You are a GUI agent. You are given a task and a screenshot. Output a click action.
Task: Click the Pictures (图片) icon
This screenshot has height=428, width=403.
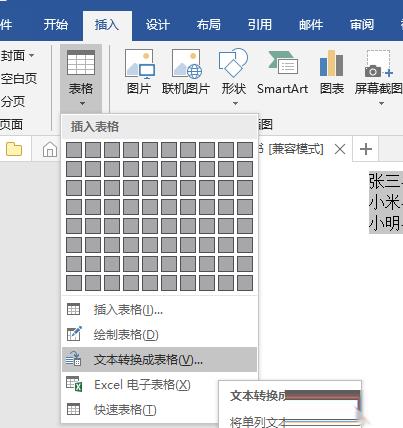[x=139, y=72]
